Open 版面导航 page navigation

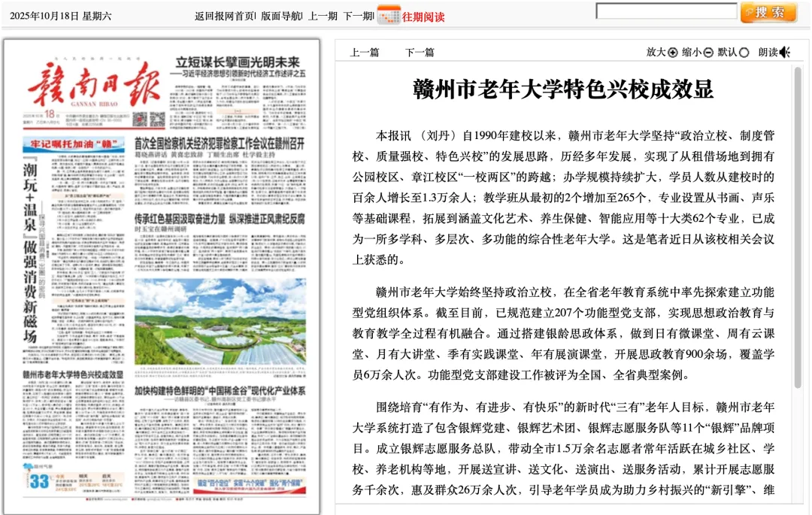tap(280, 16)
